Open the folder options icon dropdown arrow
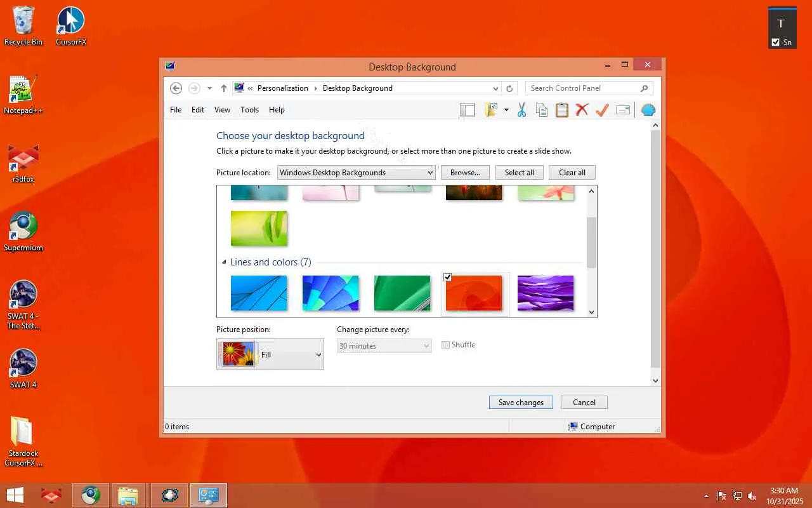Image resolution: width=812 pixels, height=508 pixels. click(x=506, y=110)
